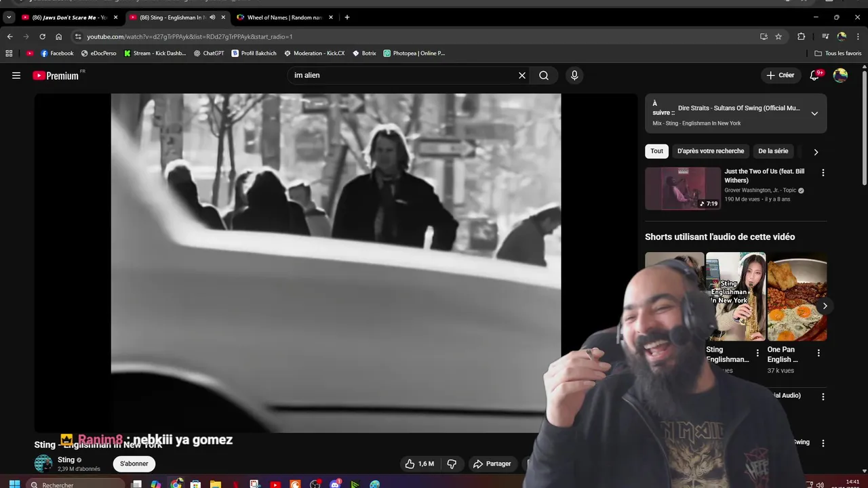Mute the Sting tab via speaker icon

click(212, 17)
